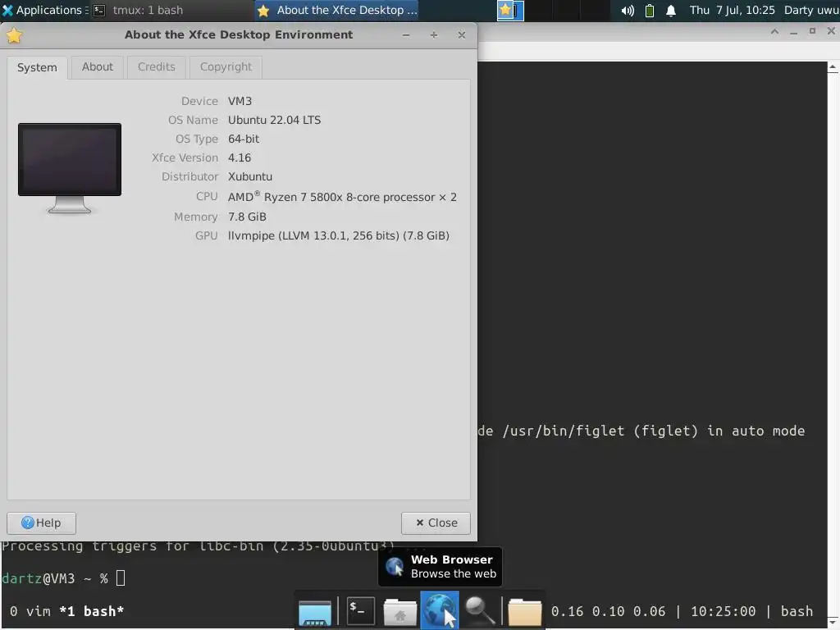This screenshot has height=630, width=840.
Task: Select About the Xfce Desktop taskbar entry
Action: point(337,10)
